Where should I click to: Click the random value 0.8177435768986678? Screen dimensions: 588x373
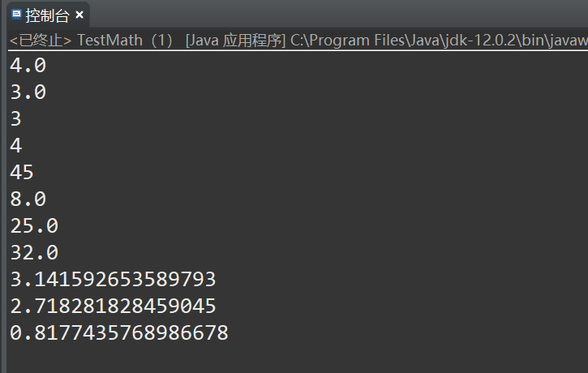coord(118,333)
